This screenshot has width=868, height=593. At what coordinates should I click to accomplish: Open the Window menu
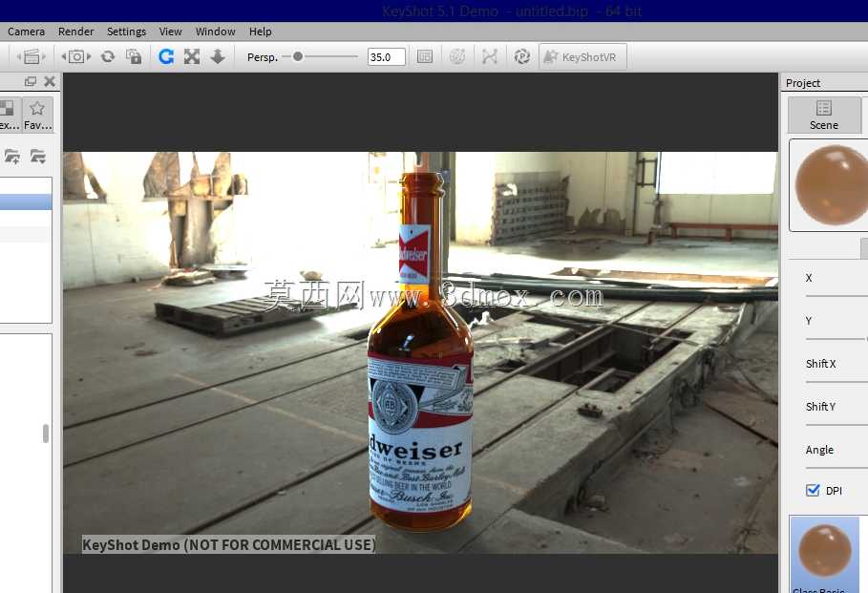coord(216,32)
